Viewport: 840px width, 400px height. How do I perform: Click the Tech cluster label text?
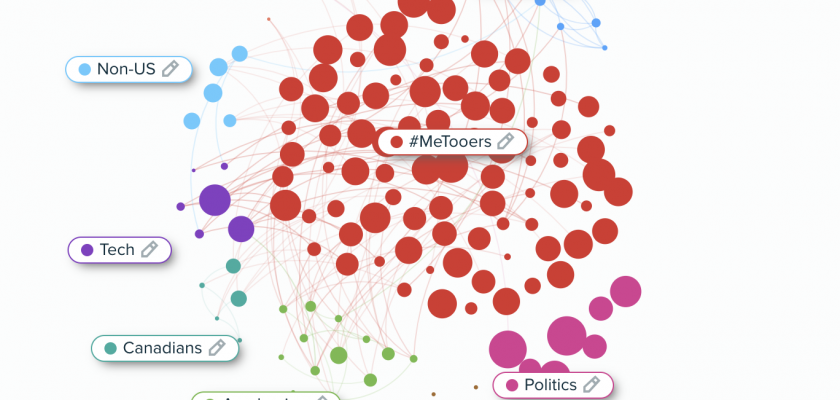pos(117,250)
